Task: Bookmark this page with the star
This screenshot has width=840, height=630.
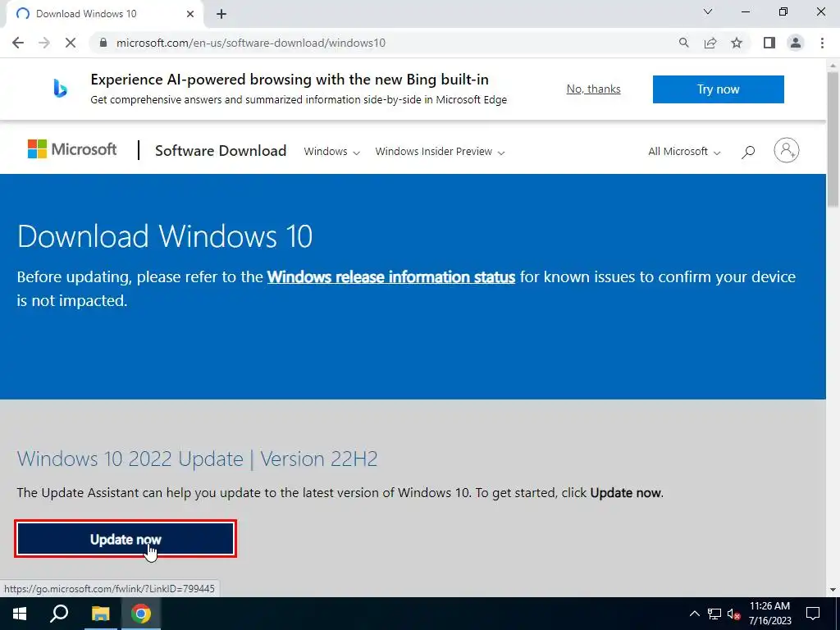Action: tap(737, 43)
